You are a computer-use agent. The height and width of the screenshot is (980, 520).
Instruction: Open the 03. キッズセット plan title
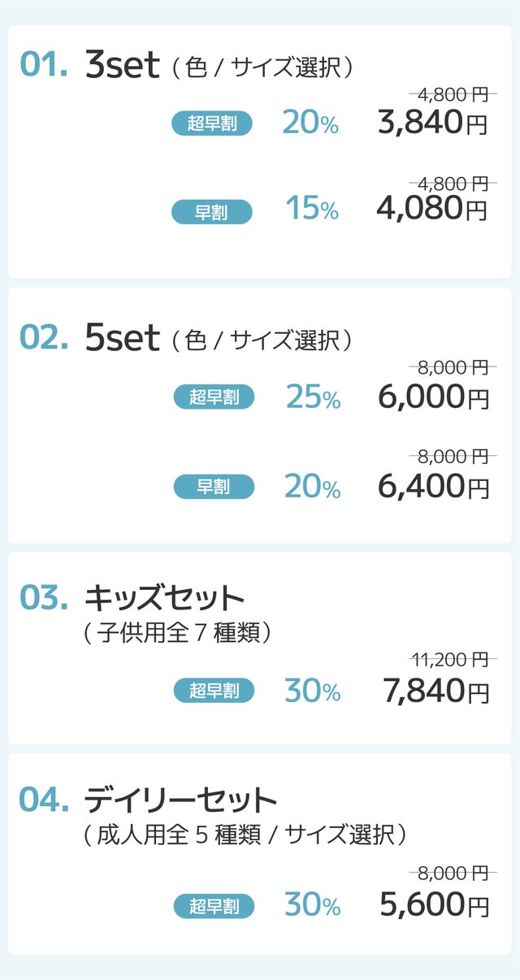(164, 598)
